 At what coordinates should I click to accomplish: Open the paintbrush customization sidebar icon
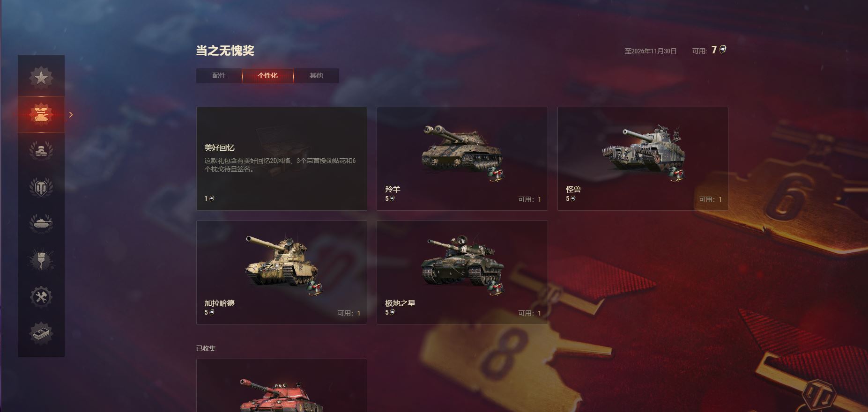coord(41,260)
